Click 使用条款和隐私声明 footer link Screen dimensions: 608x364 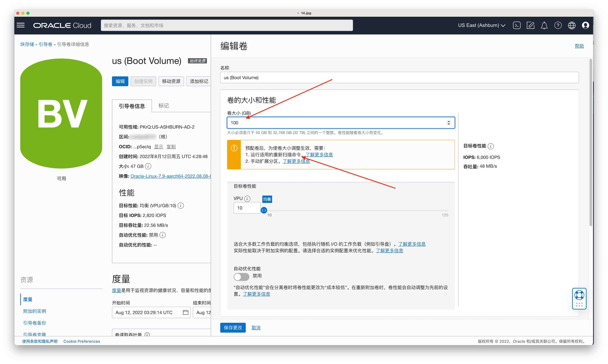[x=40, y=341]
